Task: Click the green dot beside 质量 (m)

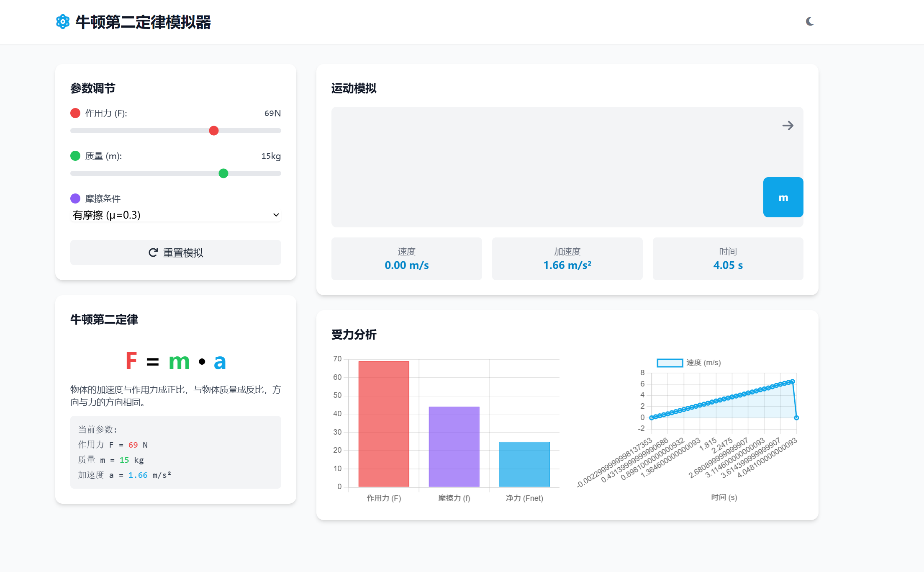Action: (75, 156)
